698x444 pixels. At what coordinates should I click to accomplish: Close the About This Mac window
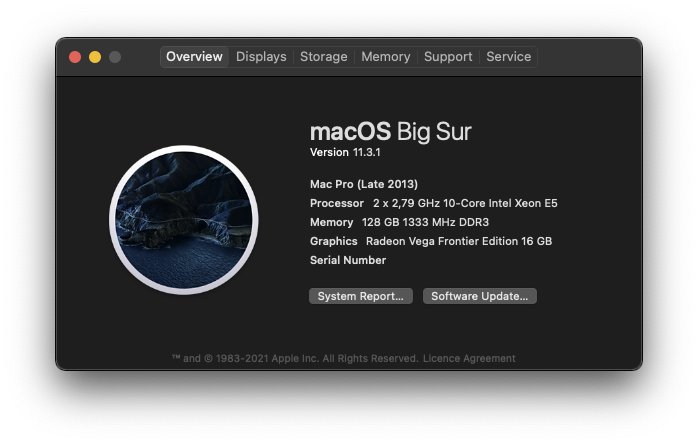[75, 57]
